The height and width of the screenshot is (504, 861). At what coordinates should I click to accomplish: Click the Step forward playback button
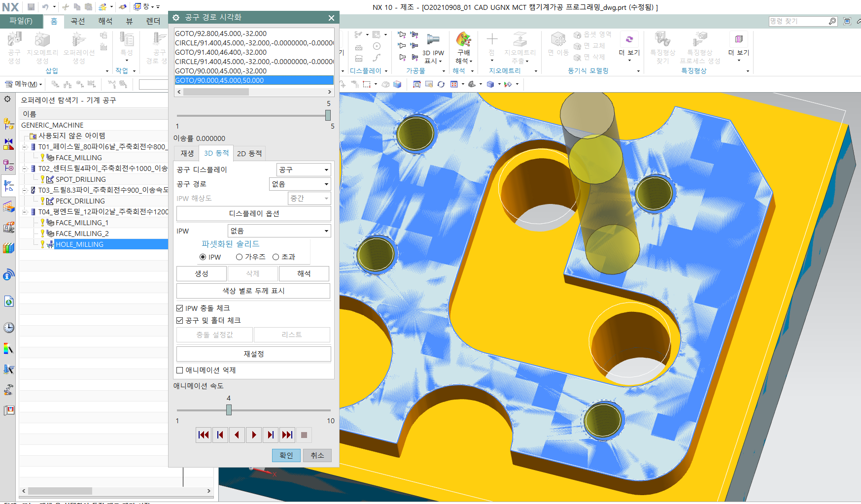271,435
